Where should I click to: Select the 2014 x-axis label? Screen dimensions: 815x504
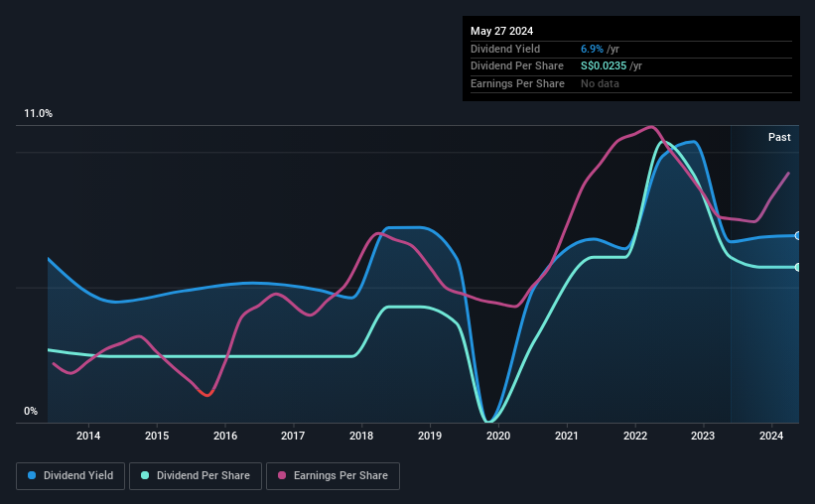(x=88, y=436)
